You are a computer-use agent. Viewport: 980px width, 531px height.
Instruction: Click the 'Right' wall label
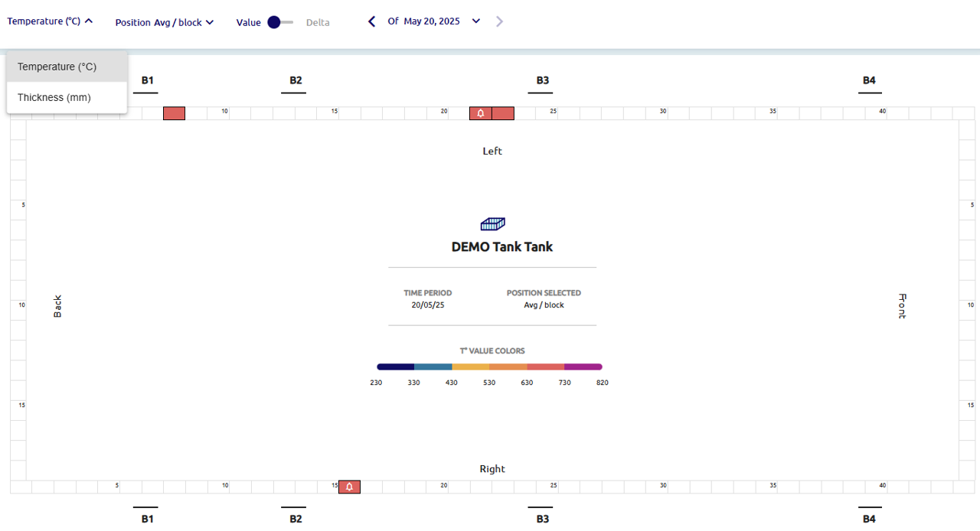point(492,469)
